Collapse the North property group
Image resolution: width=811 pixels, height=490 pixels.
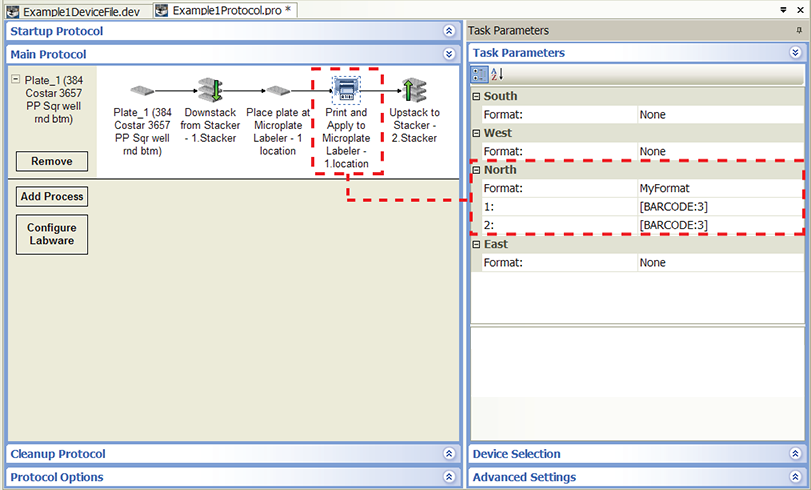(477, 170)
